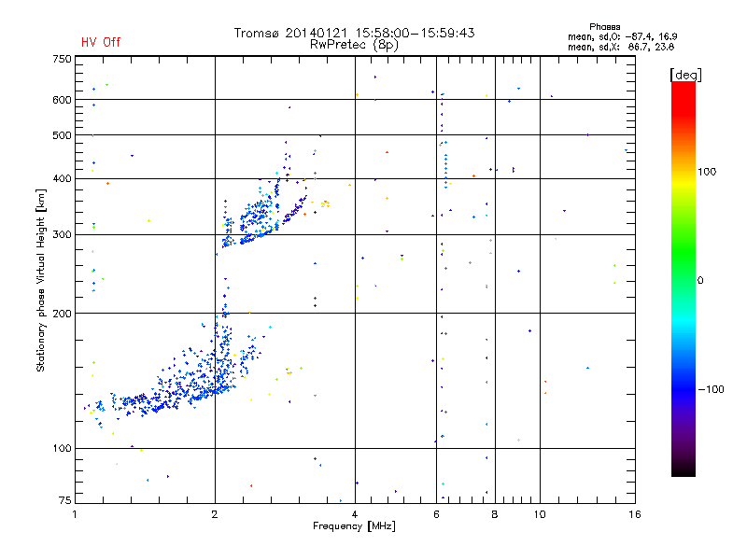Image resolution: width=747 pixels, height=560 pixels.
Task: Click the '[deg]' colorbar label
Action: tap(685, 75)
